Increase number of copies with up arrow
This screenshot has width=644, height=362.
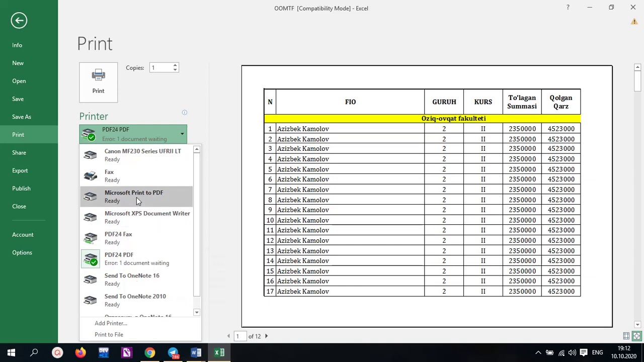point(175,65)
